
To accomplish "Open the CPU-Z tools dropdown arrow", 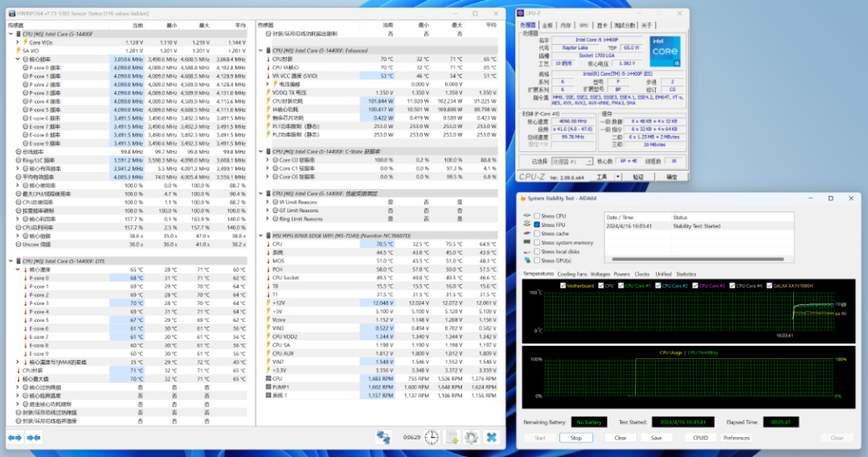I will point(617,177).
